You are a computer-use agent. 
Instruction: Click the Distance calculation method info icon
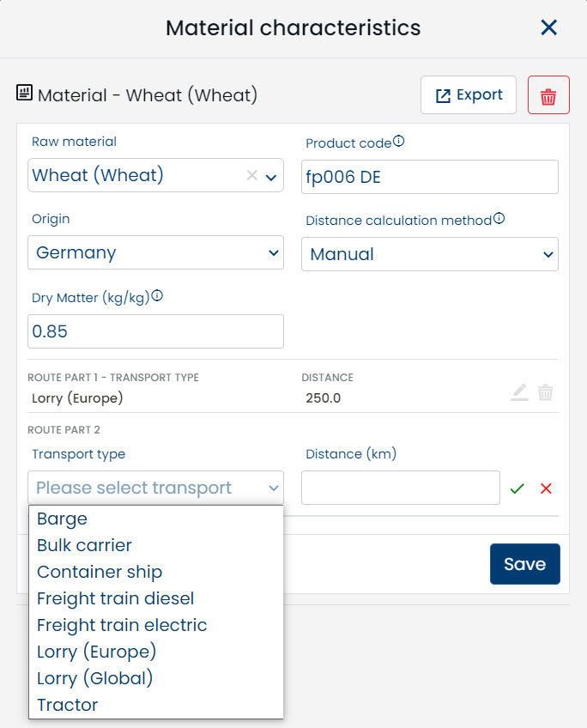pos(499,219)
